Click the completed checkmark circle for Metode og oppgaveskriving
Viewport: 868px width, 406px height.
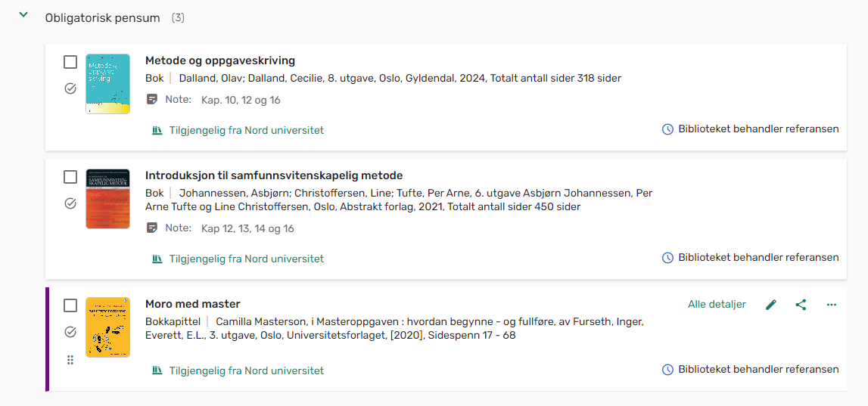coord(70,88)
